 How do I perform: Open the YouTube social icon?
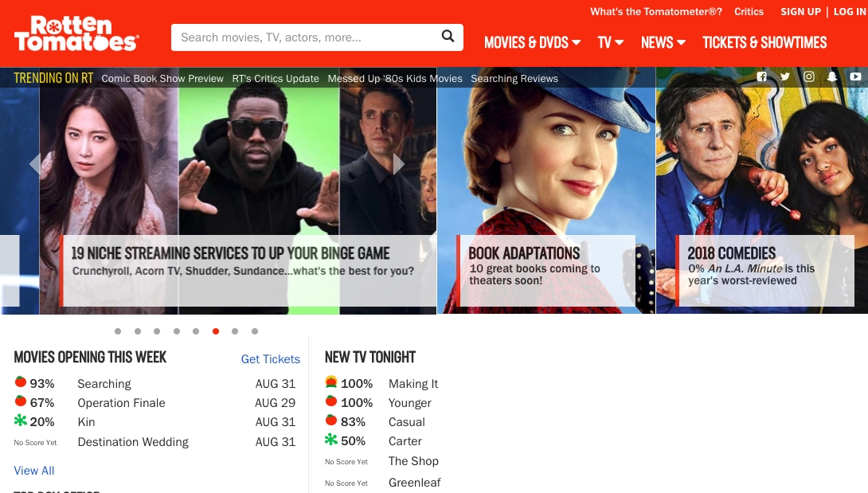[855, 76]
